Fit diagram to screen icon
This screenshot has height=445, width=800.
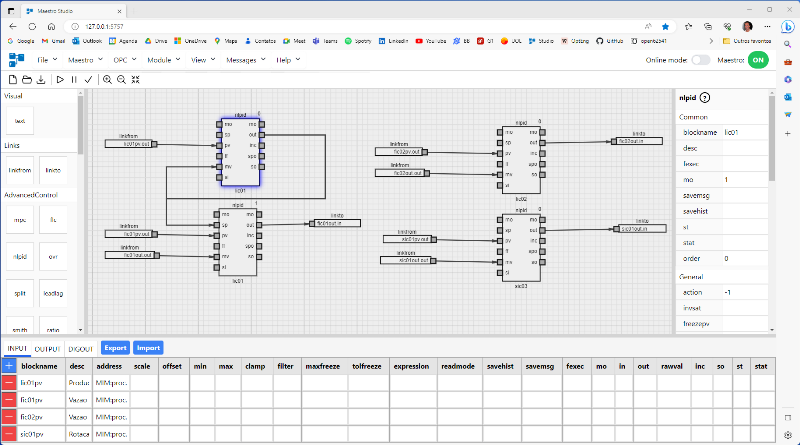click(x=135, y=80)
